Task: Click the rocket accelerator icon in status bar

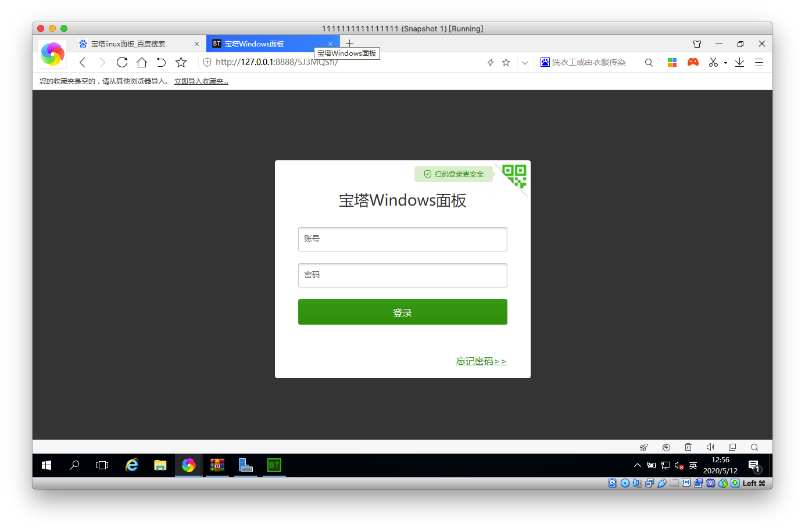Action: tap(643, 447)
